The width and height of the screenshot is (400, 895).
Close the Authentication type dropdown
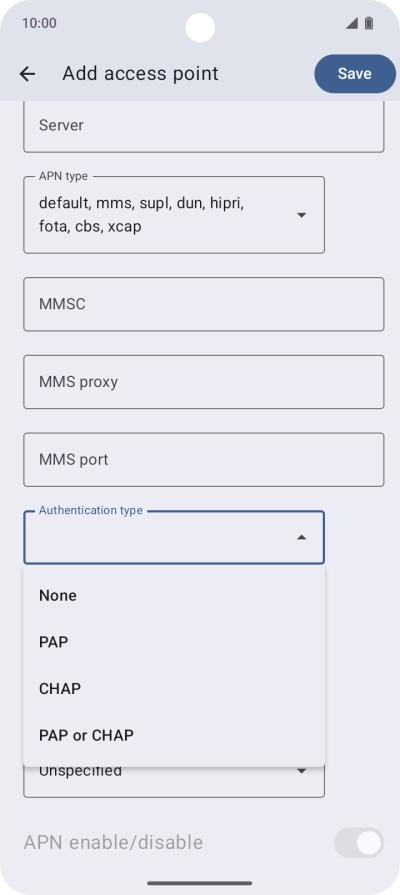click(174, 537)
